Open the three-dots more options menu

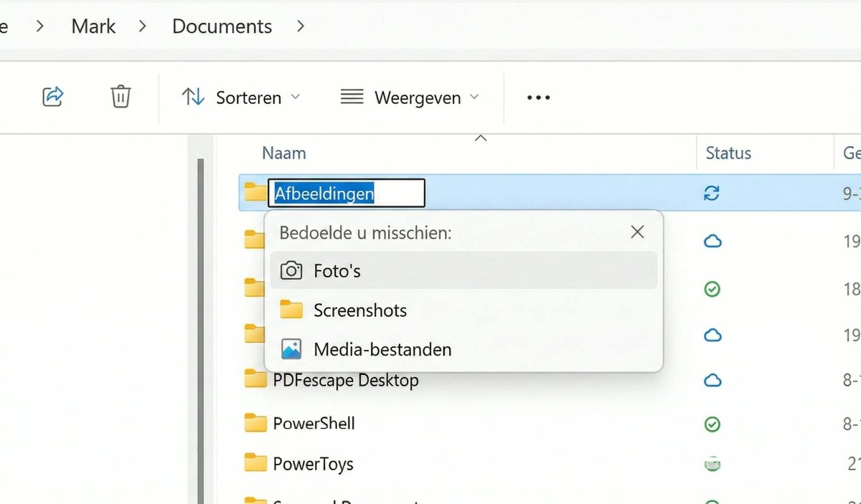538,98
